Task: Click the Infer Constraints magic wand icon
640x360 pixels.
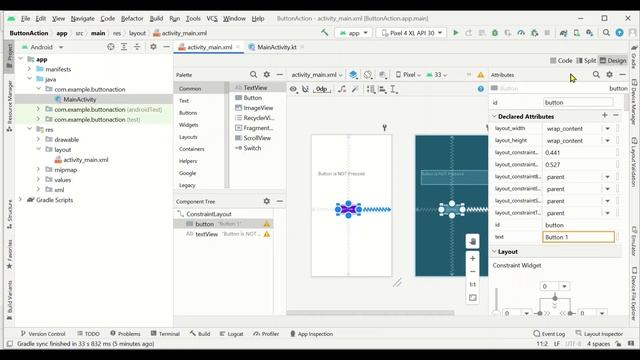Action: [355, 89]
